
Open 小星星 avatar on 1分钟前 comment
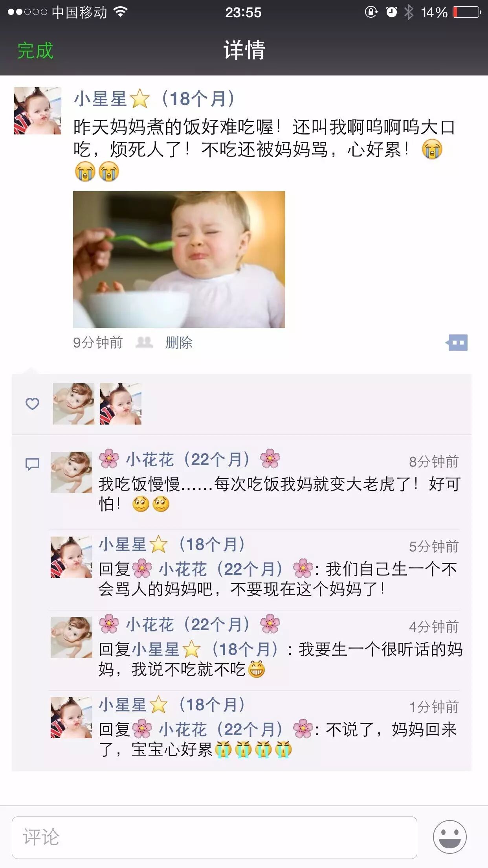tap(71, 717)
